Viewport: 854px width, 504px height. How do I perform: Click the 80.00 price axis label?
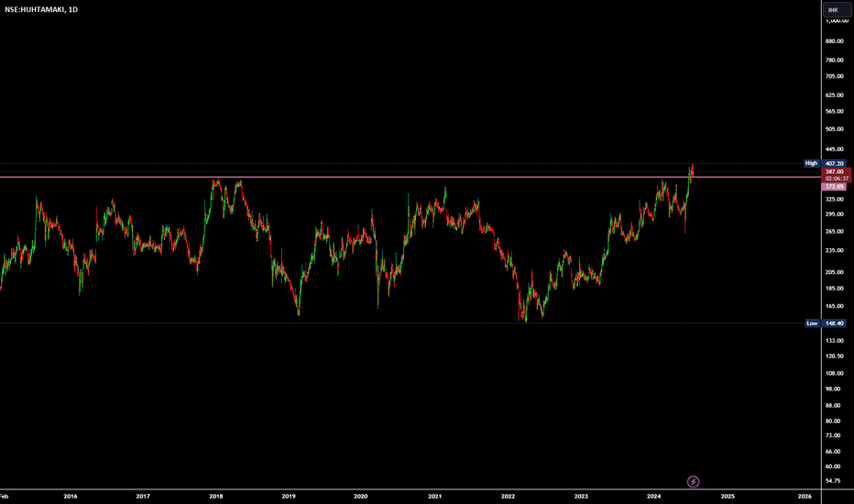833,421
